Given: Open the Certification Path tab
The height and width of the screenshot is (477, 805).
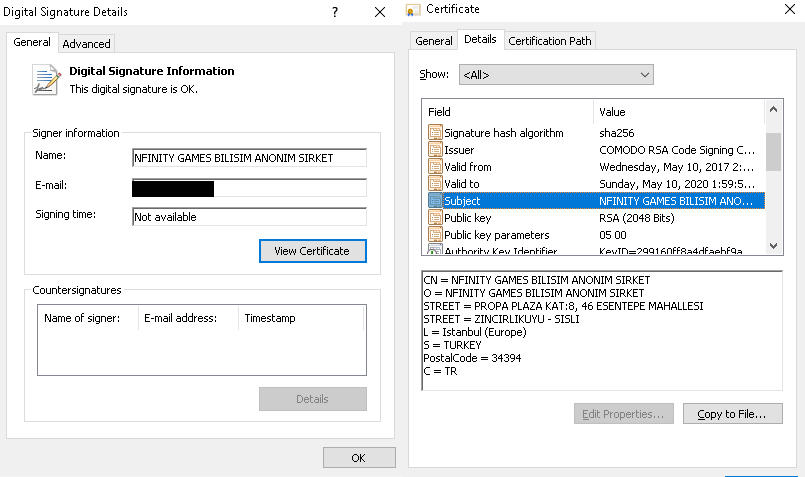Looking at the screenshot, I should (x=550, y=41).
